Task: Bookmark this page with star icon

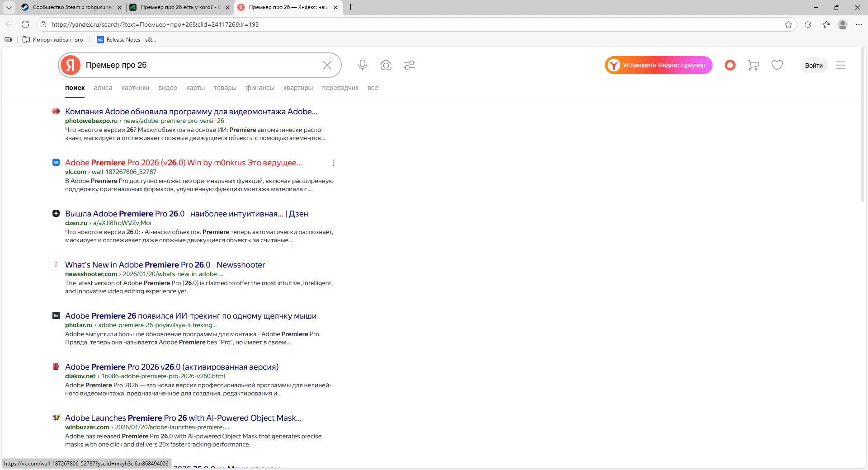Action: [x=788, y=24]
